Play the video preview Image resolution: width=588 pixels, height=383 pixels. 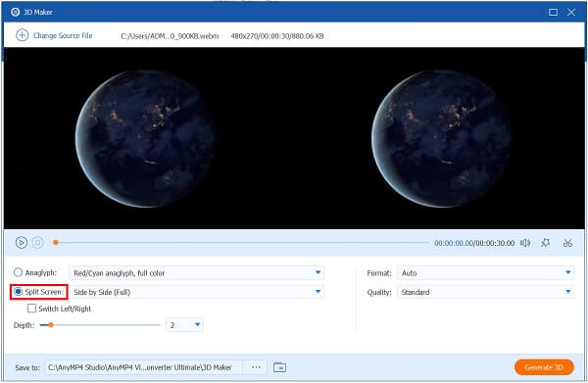(22, 243)
